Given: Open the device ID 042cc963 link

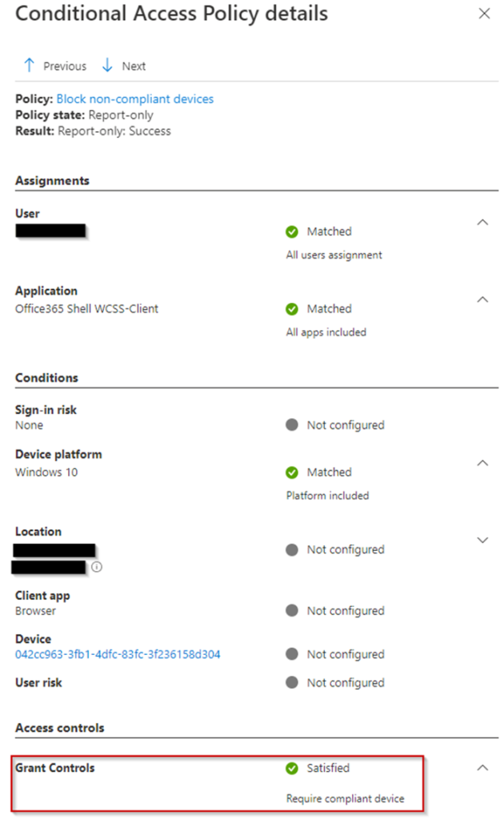Looking at the screenshot, I should point(118,654).
